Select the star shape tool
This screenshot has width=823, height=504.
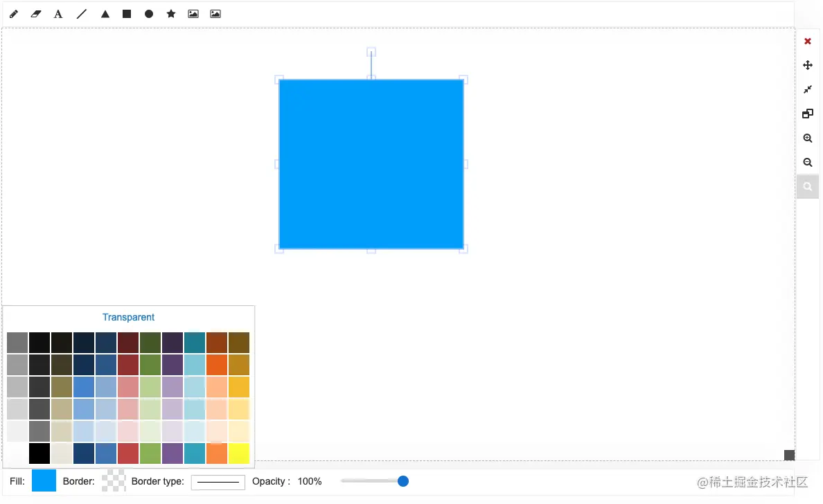point(171,14)
